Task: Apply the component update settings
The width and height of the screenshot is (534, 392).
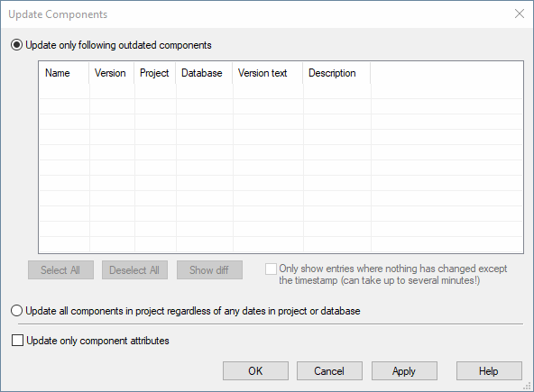Action: coord(404,371)
